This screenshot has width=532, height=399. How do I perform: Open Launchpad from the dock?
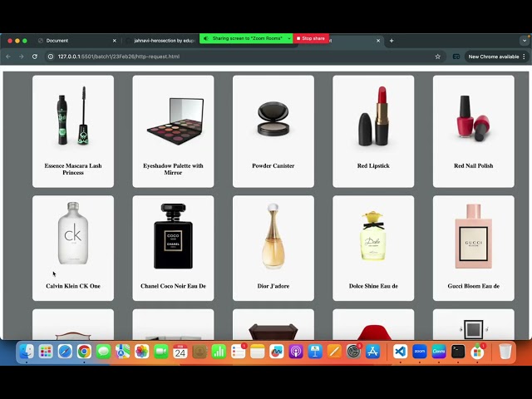coord(46,352)
